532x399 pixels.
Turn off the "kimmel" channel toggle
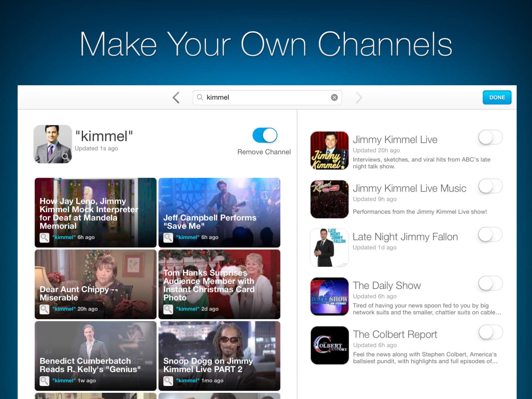[265, 135]
